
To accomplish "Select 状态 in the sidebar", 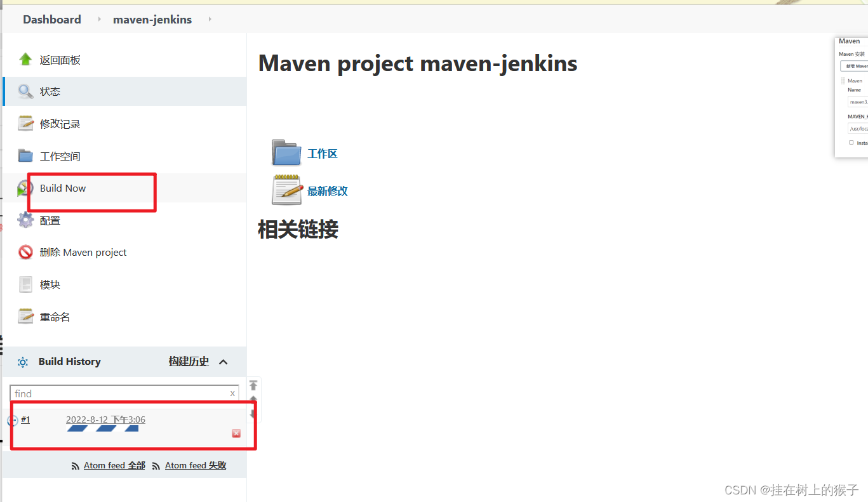I will pyautogui.click(x=50, y=91).
